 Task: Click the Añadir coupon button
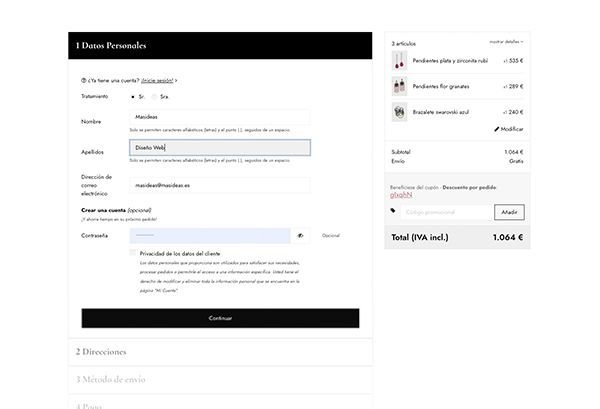509,212
